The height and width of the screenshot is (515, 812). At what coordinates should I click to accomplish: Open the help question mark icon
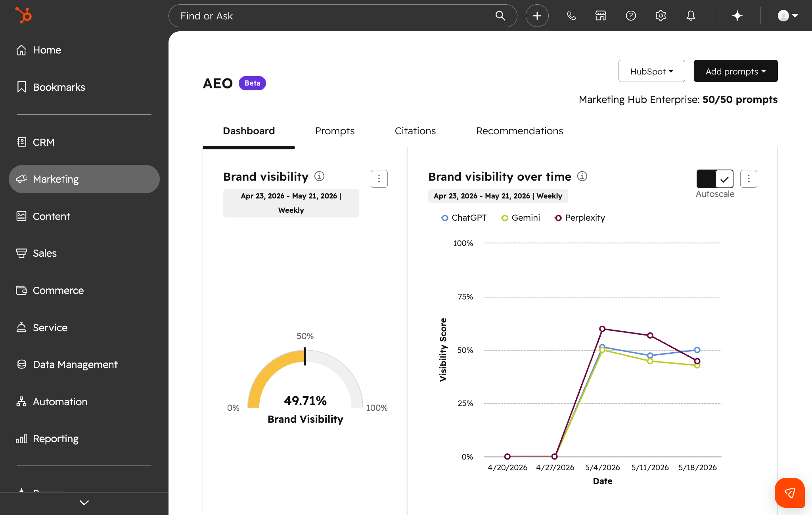pos(631,16)
